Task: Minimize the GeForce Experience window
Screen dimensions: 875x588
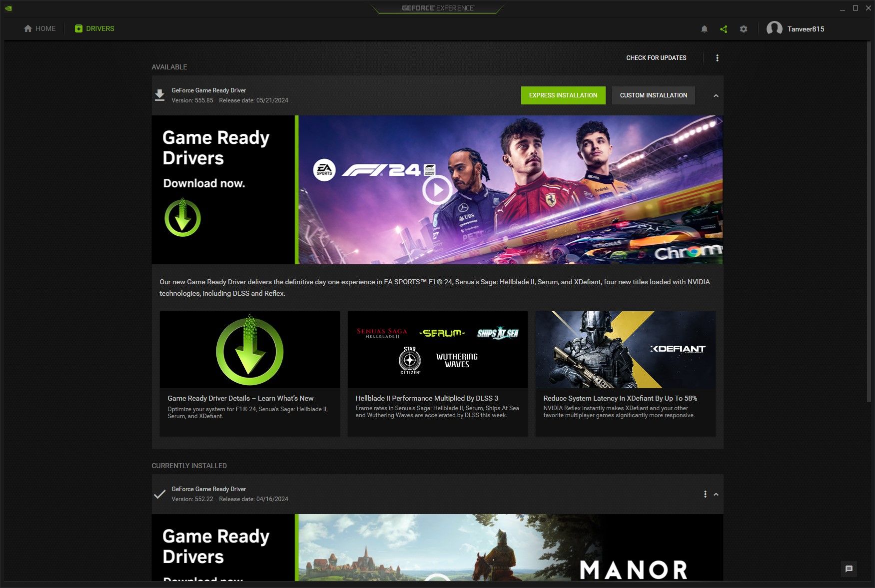Action: tap(843, 8)
